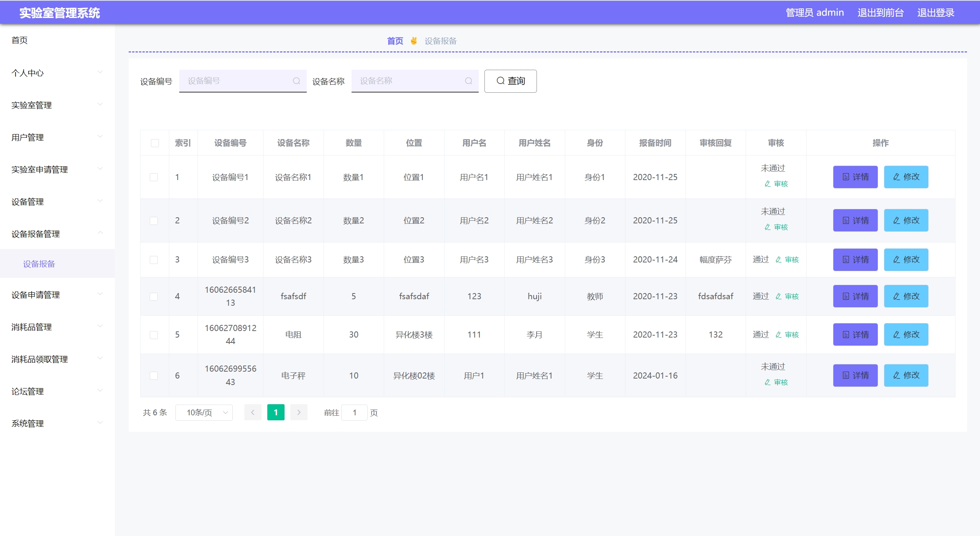Screen dimensions: 980x536
Task: Select 设备报备 submenu item
Action: point(39,264)
